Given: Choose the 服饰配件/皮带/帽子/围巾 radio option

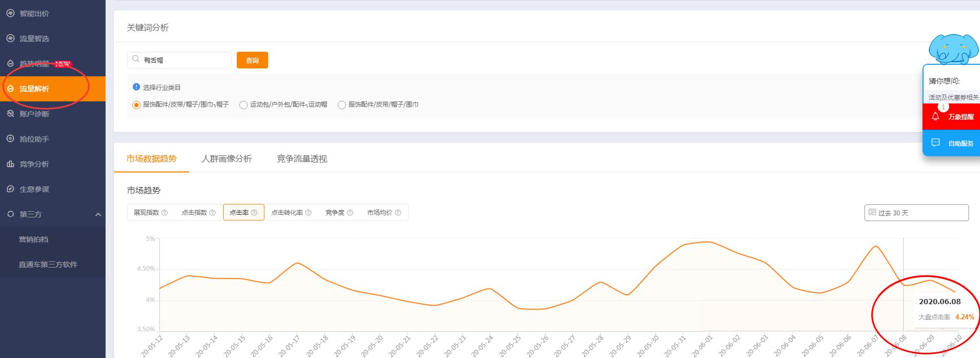Looking at the screenshot, I should click(x=342, y=105).
